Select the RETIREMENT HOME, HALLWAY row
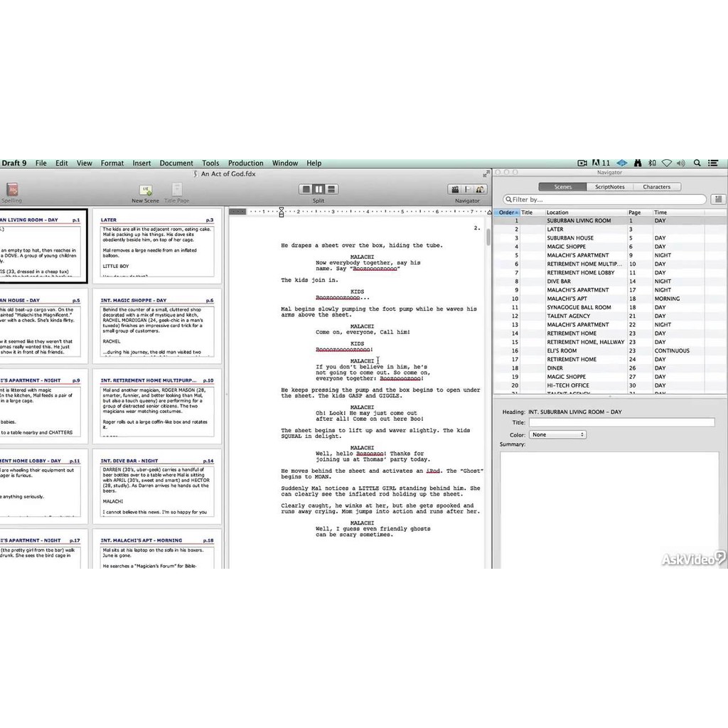 coord(609,342)
